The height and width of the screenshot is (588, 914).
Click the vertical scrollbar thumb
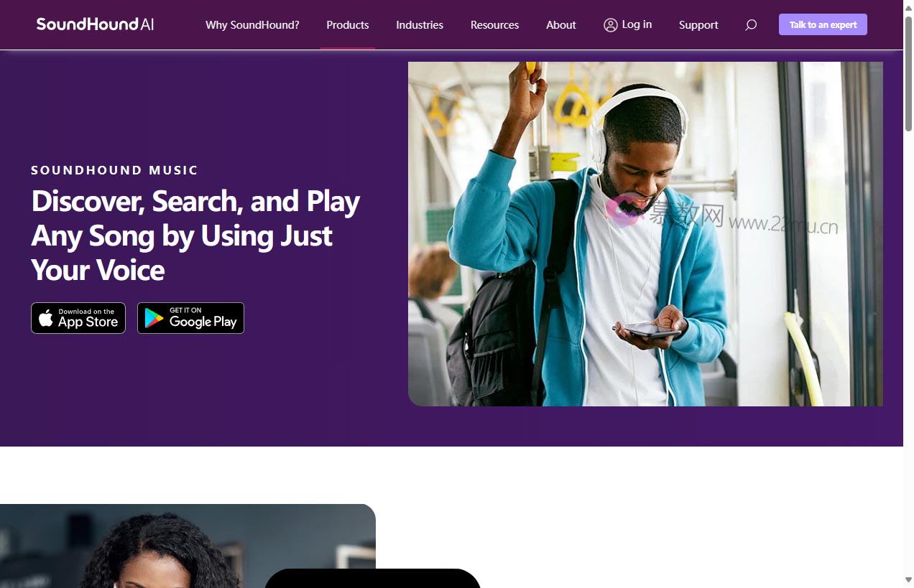(908, 72)
